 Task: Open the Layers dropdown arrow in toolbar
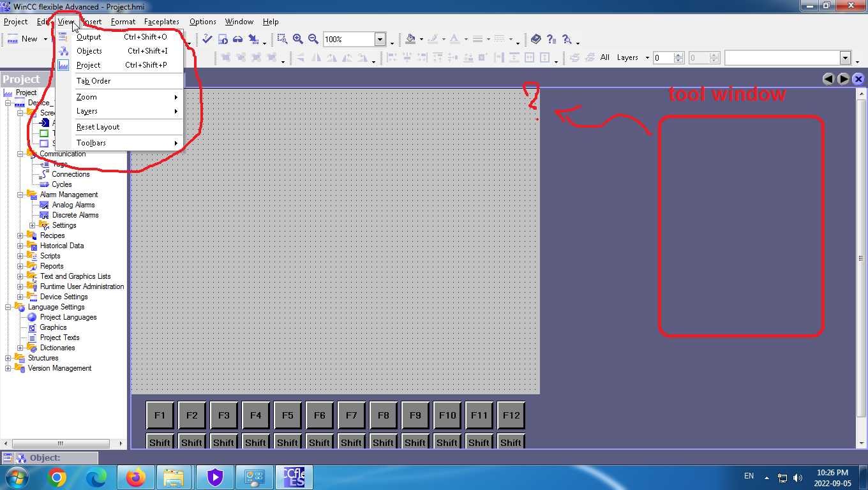(647, 58)
